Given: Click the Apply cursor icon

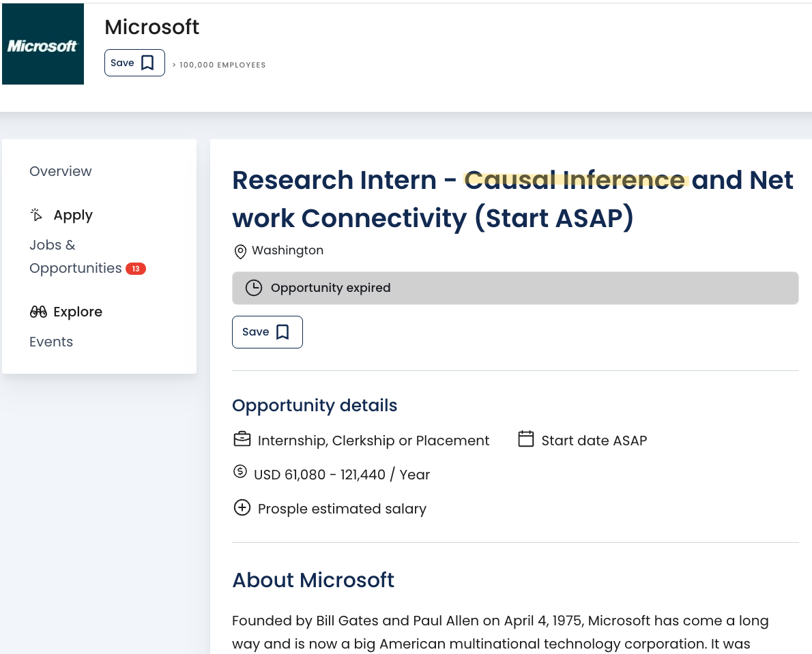Looking at the screenshot, I should pos(37,215).
